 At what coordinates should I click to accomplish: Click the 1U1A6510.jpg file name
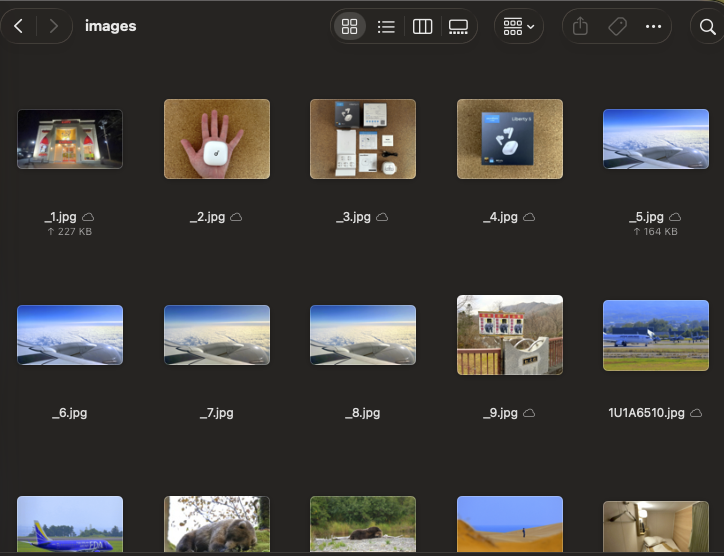646,412
